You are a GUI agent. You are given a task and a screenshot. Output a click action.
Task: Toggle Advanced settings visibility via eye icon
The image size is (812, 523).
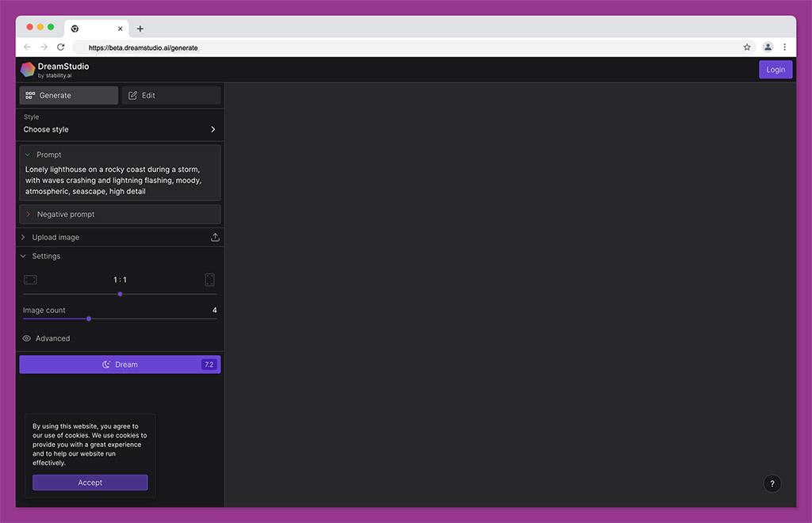coord(26,338)
